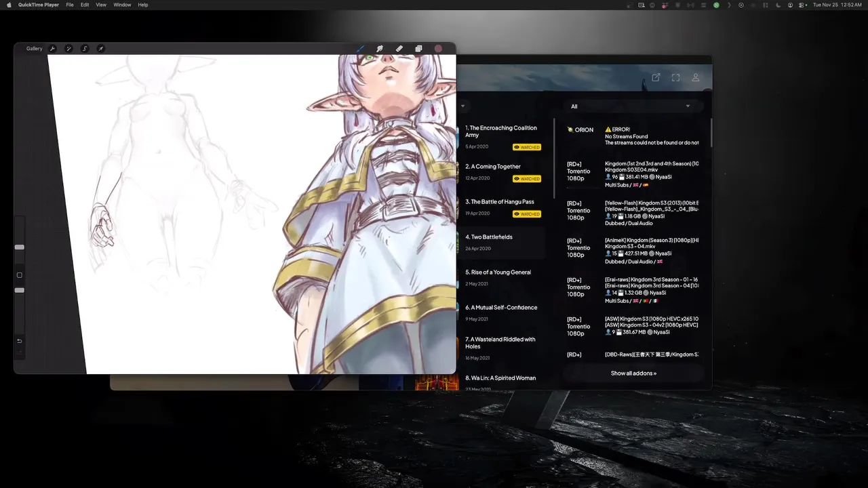The height and width of the screenshot is (488, 868).
Task: Open the Window menu
Action: (122, 5)
